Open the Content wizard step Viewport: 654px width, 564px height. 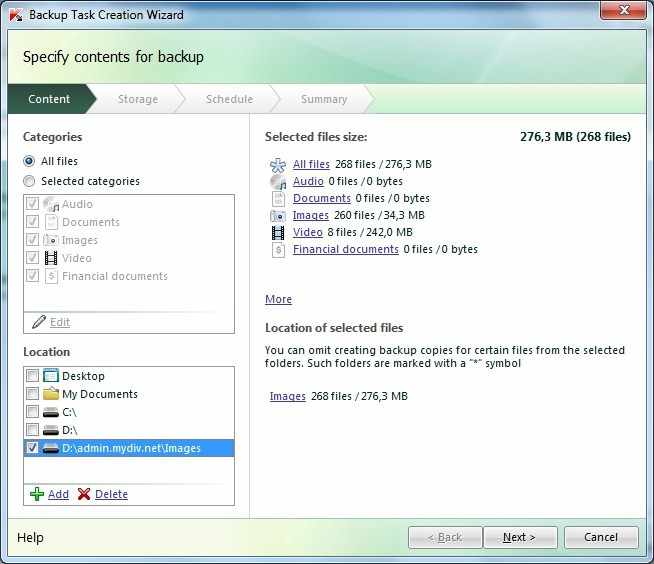point(49,99)
